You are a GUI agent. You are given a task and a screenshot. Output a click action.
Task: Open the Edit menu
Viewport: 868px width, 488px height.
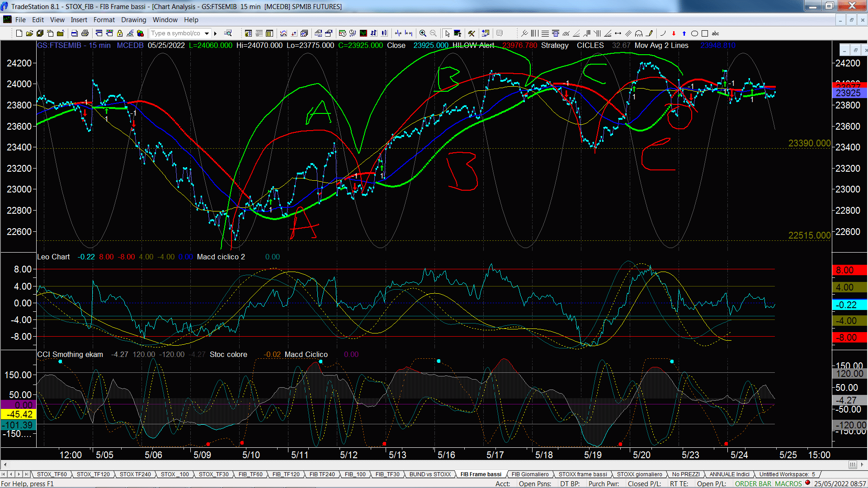click(x=38, y=20)
